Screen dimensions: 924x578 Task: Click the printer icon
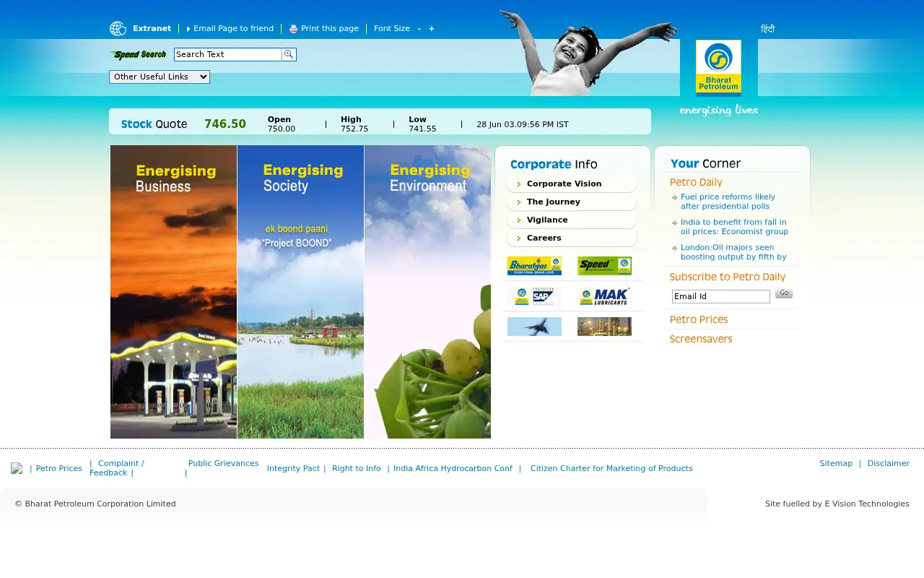(293, 29)
